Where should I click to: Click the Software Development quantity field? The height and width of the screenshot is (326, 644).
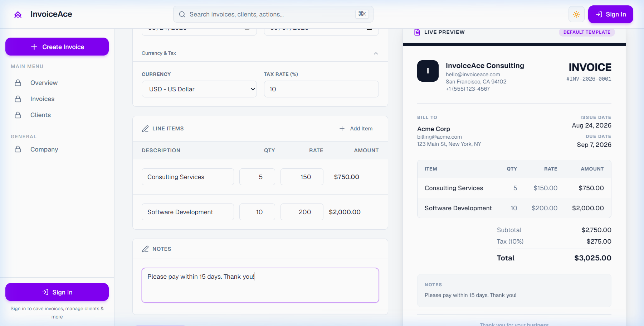tap(257, 212)
